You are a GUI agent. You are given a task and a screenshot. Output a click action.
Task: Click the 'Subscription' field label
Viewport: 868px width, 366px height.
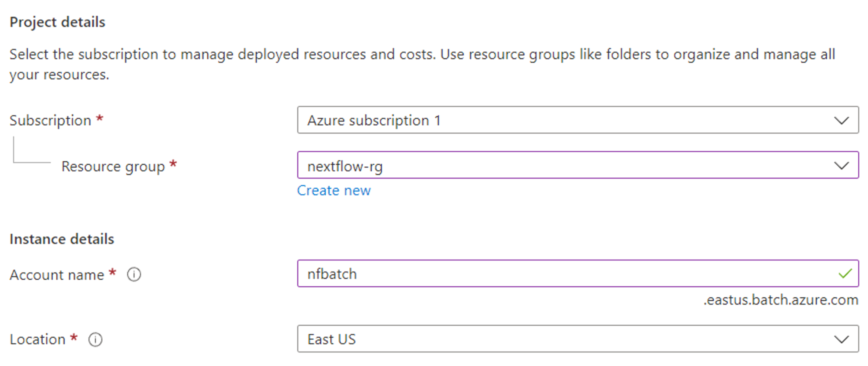(x=50, y=120)
